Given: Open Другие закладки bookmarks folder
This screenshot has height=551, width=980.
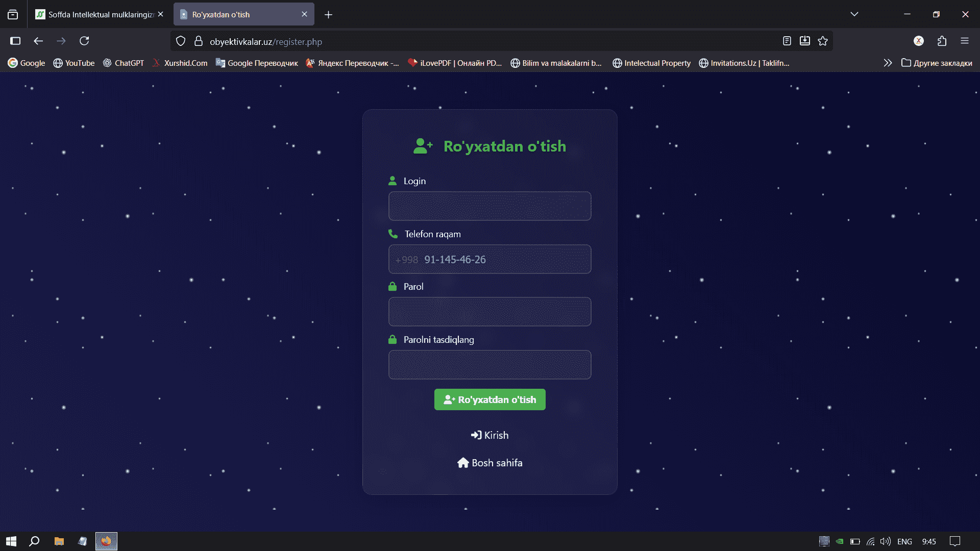Looking at the screenshot, I should pyautogui.click(x=937, y=63).
